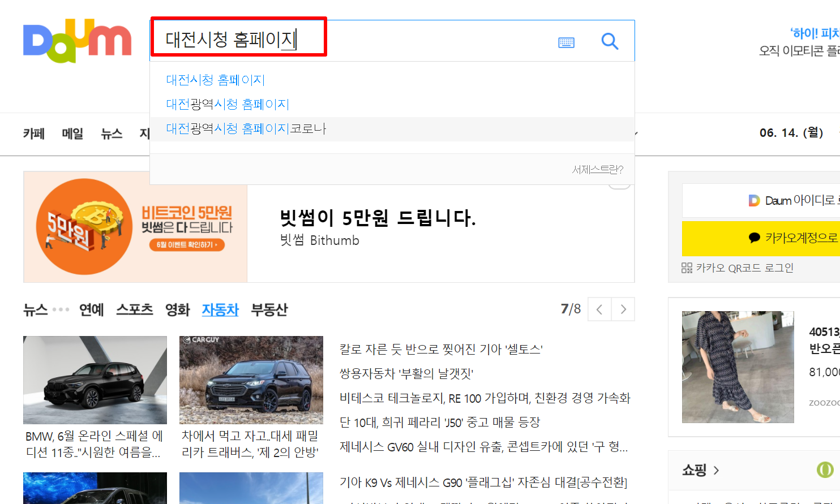Open headline '단 10대, 희귀 페라리 J50'
The height and width of the screenshot is (504, 840).
coord(440,422)
